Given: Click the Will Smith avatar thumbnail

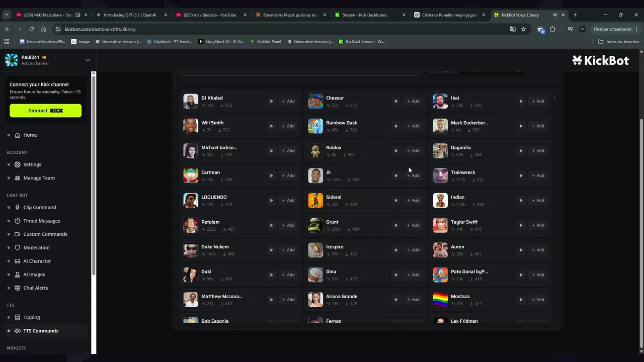Looking at the screenshot, I should tap(191, 126).
